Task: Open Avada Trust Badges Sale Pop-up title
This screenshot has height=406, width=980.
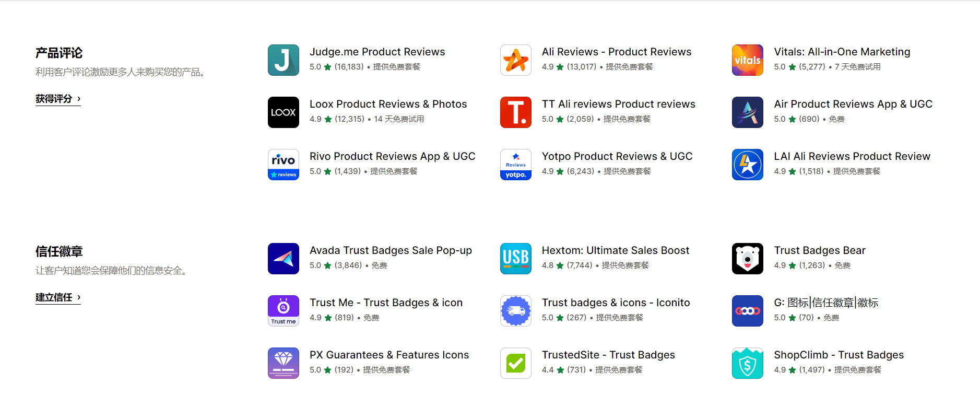Action: [x=391, y=250]
